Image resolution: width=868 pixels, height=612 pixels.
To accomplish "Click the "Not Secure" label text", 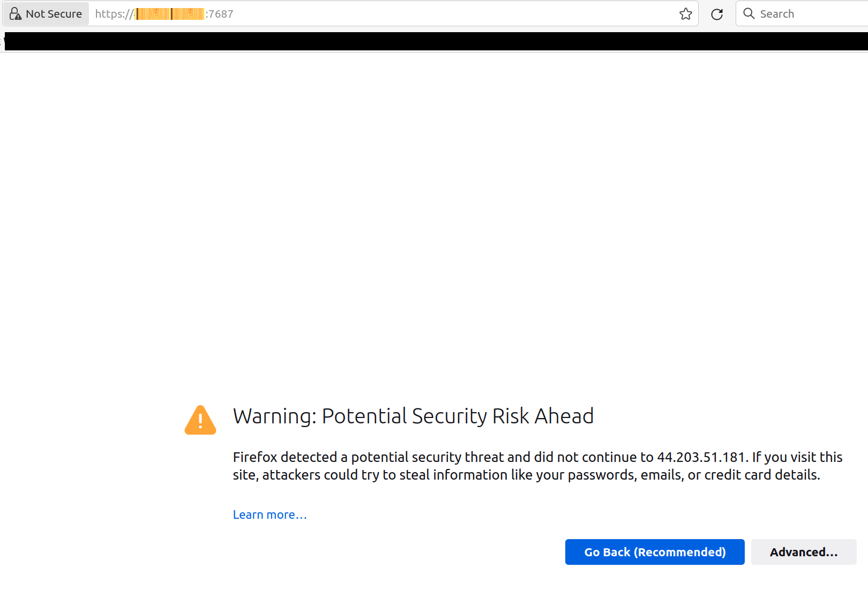I will (54, 14).
